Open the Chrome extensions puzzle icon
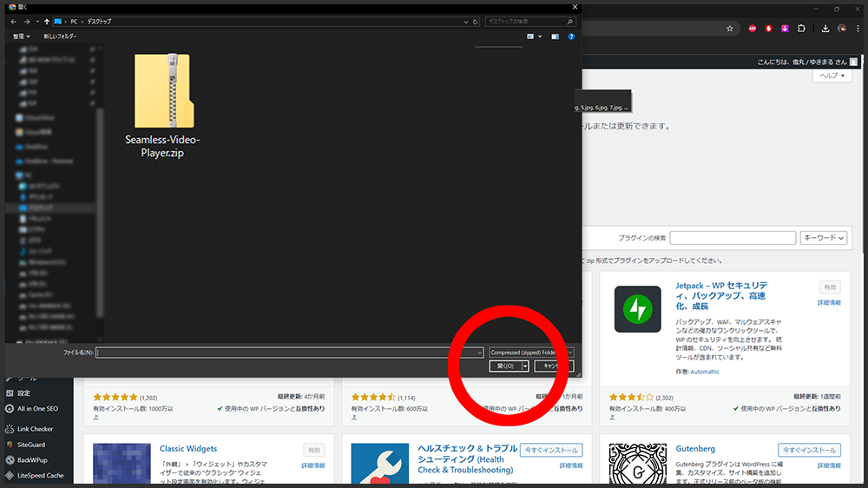868x488 pixels. coord(801,29)
